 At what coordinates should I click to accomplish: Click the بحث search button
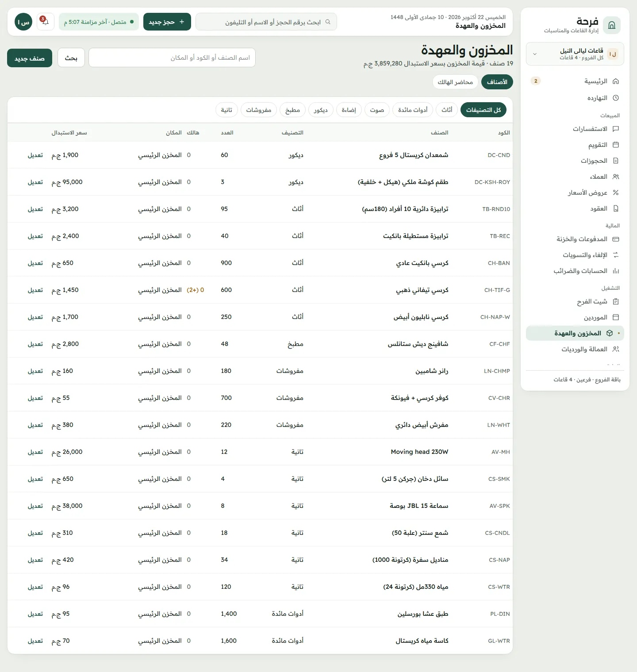click(71, 58)
